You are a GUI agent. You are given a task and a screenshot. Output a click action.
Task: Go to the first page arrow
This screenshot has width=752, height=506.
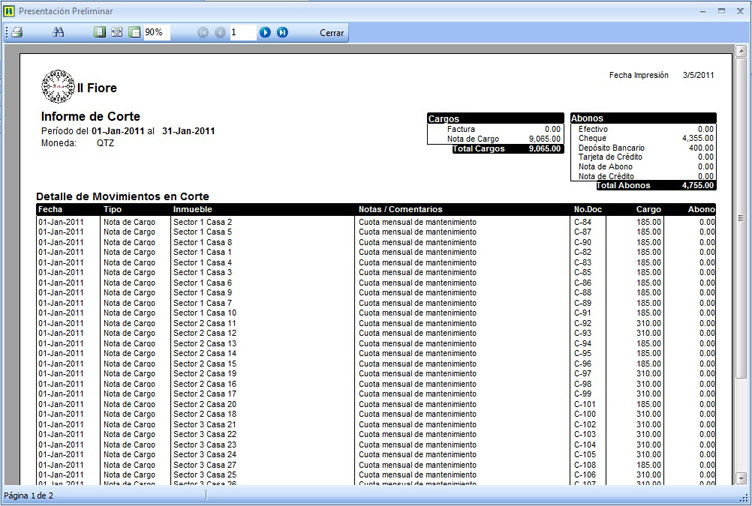coord(203,32)
